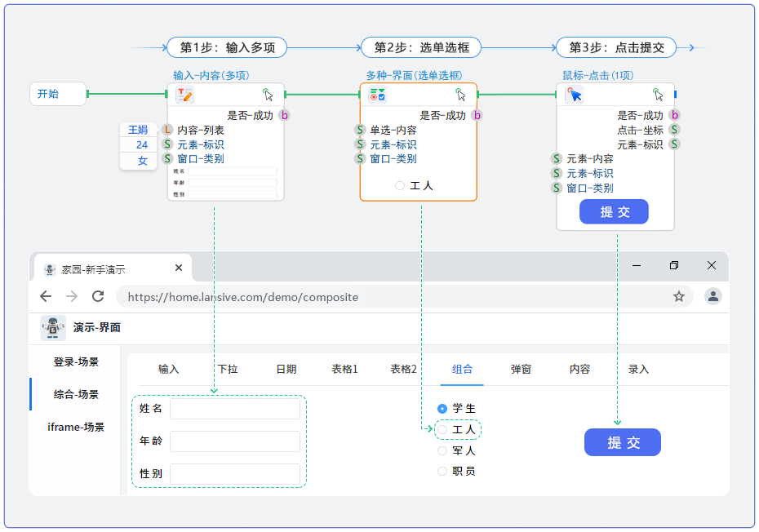Choose the 工人 radio option in the webpage
Image resolution: width=759 pixels, height=532 pixels.
(x=442, y=429)
